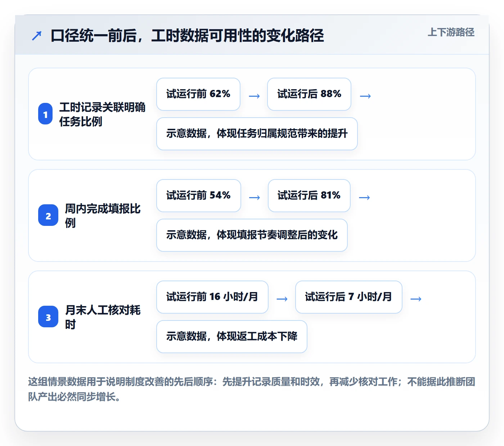Click the title 口径统一前后，工时数据可用性的变化路径
Viewport: 504px width, 446px height.
point(187,36)
